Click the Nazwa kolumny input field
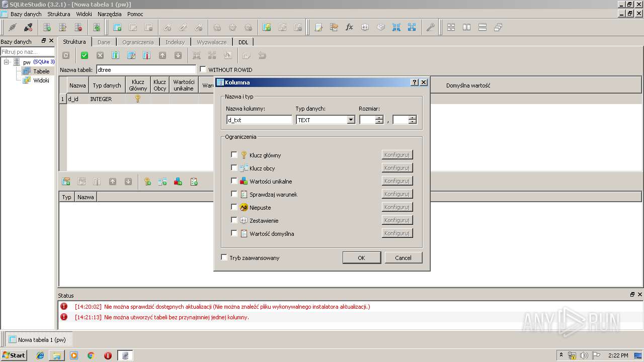Screen dimensions: 644x362 pos(259,120)
